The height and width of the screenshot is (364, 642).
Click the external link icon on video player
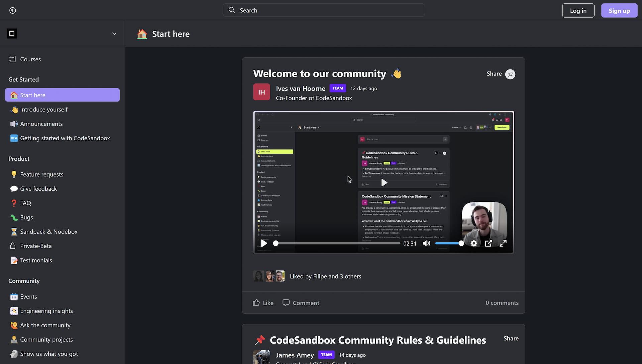click(489, 243)
